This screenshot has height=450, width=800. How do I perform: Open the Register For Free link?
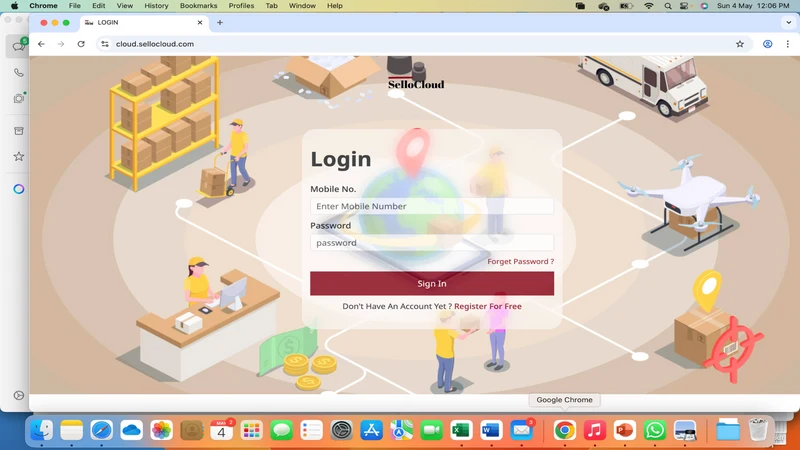(488, 306)
